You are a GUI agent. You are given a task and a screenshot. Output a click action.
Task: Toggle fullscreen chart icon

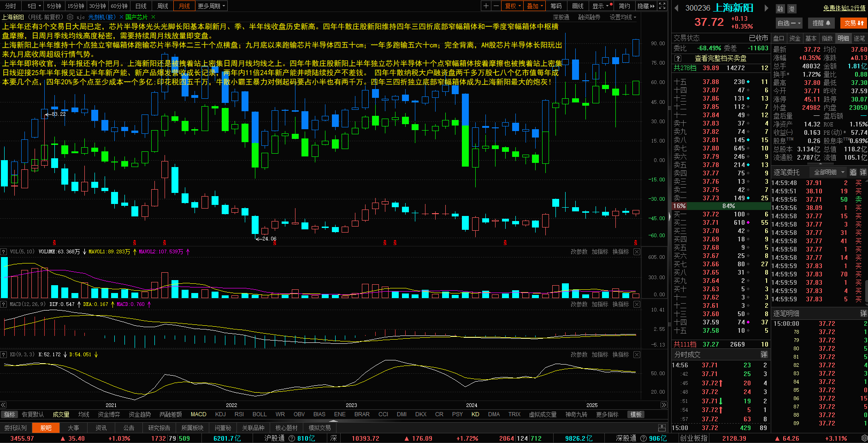click(662, 6)
